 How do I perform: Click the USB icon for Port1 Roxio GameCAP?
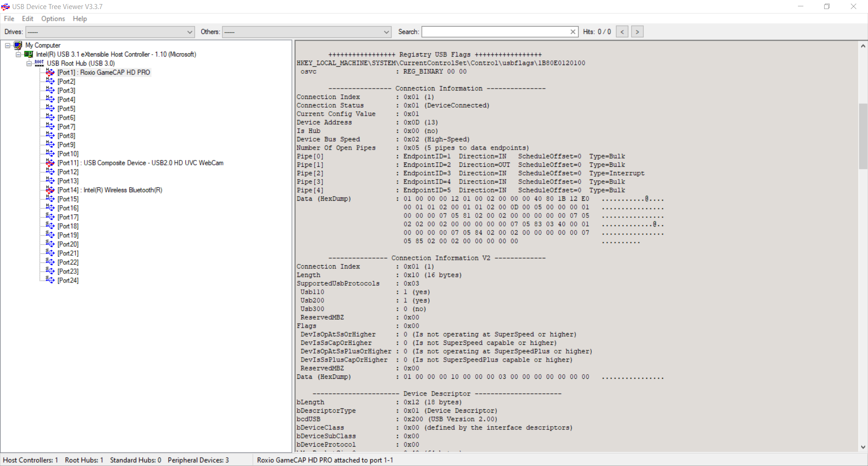(50, 72)
